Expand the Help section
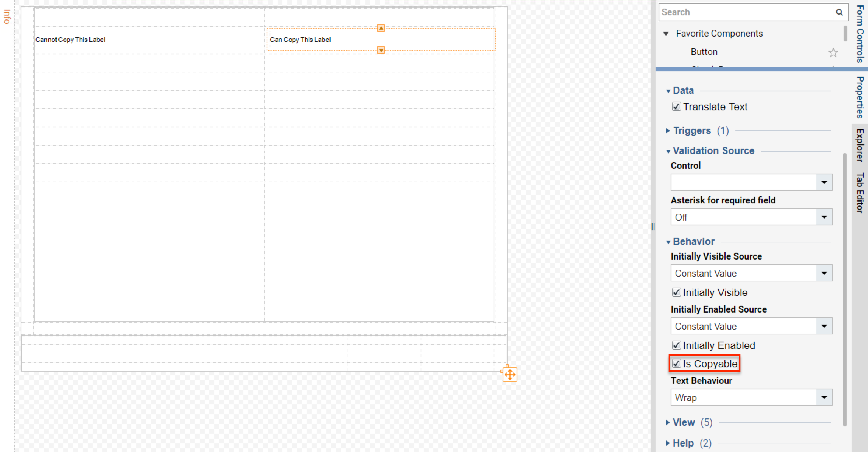The width and height of the screenshot is (868, 452). pyautogui.click(x=668, y=443)
